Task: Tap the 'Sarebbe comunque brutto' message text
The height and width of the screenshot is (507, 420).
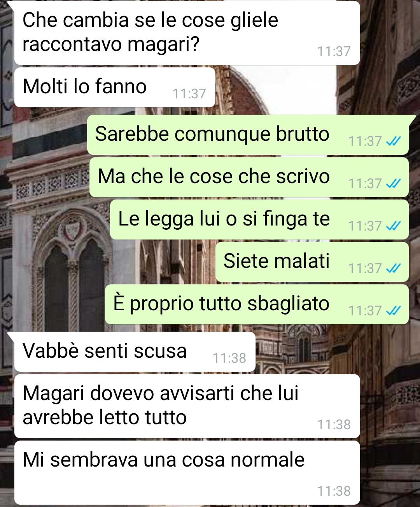Action: coord(212,134)
